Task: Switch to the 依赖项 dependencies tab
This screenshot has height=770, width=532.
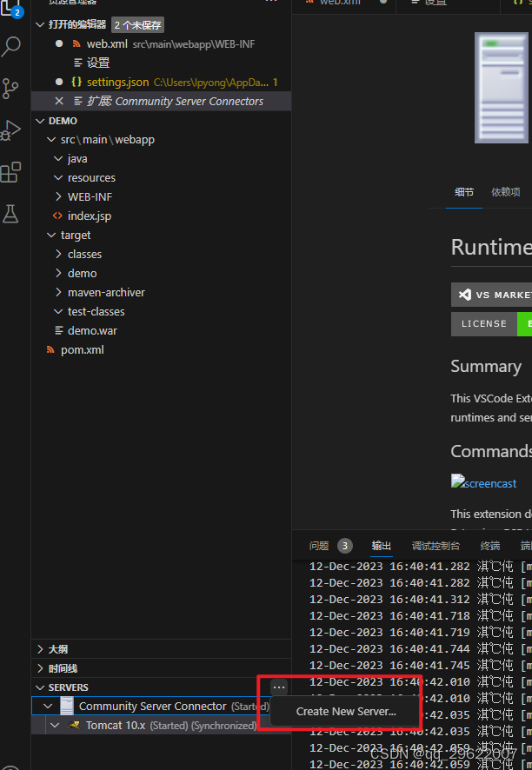Action: click(x=505, y=192)
